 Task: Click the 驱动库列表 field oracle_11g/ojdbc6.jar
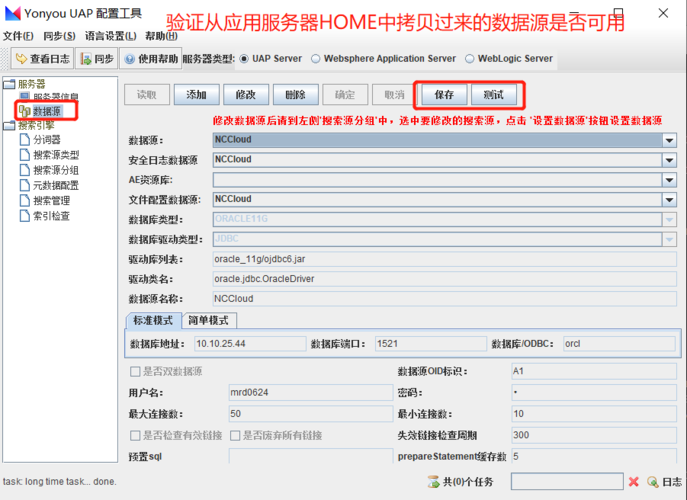click(445, 259)
